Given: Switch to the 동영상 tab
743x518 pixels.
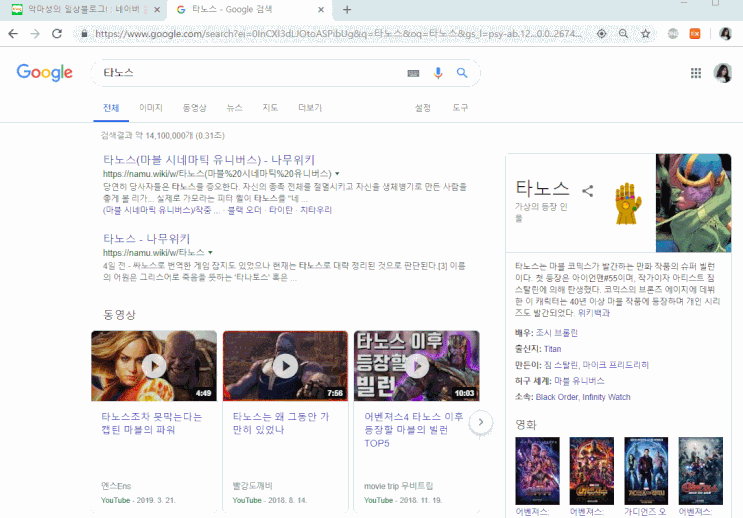Looking at the screenshot, I should point(195,108).
